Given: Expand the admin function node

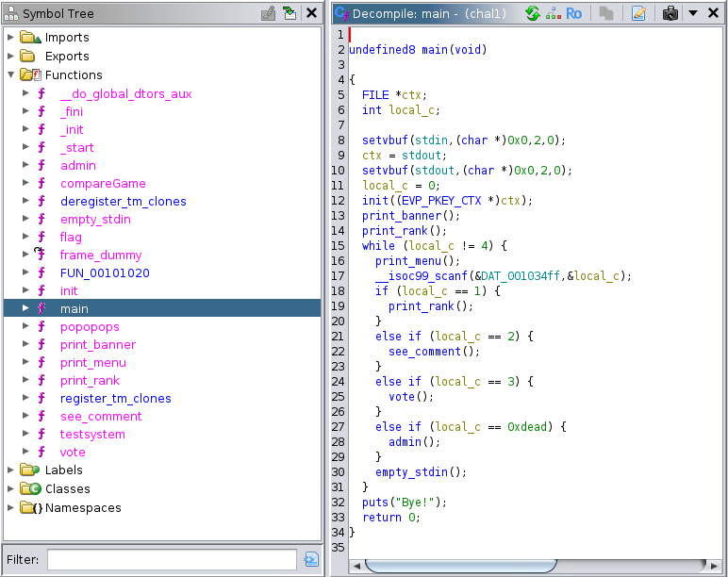Looking at the screenshot, I should pyautogui.click(x=26, y=165).
